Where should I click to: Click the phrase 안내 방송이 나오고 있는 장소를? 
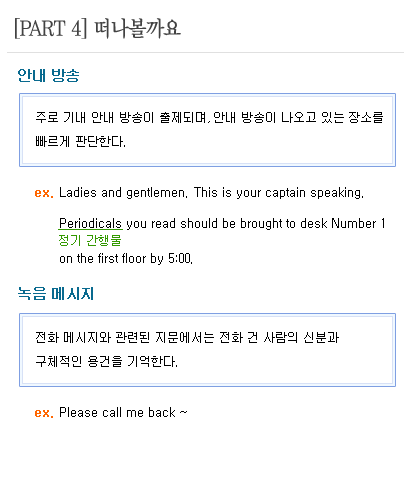tap(298, 117)
